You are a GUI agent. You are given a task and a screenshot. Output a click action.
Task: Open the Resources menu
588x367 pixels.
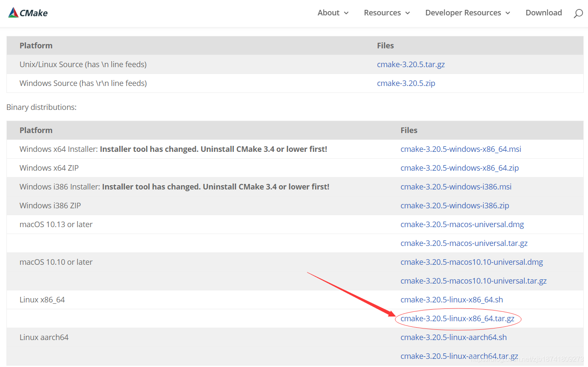point(382,13)
